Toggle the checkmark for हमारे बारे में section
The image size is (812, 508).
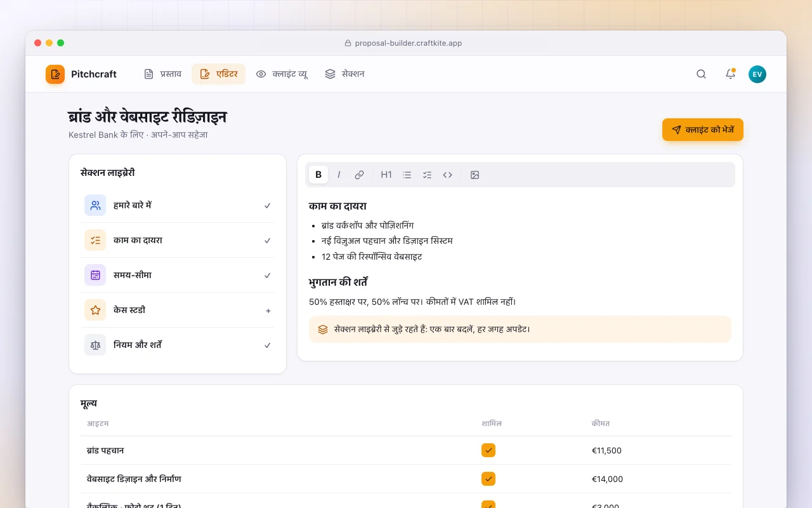point(268,206)
